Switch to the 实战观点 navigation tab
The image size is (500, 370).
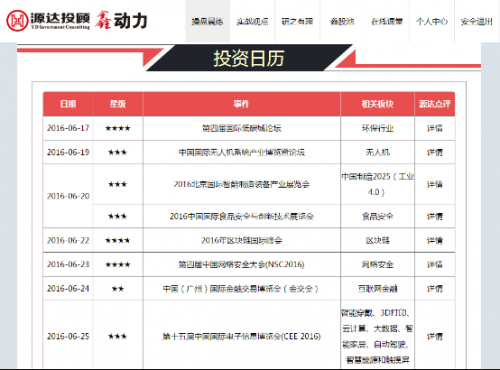pyautogui.click(x=252, y=22)
